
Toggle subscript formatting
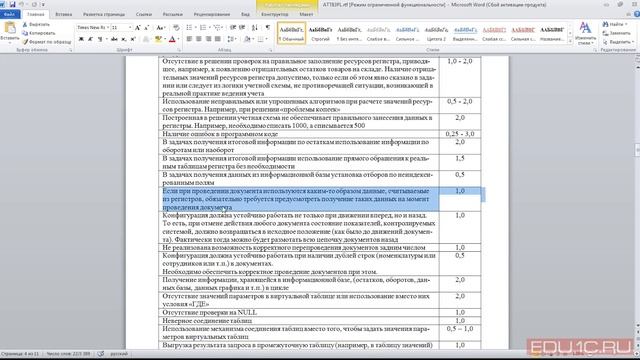[124, 39]
